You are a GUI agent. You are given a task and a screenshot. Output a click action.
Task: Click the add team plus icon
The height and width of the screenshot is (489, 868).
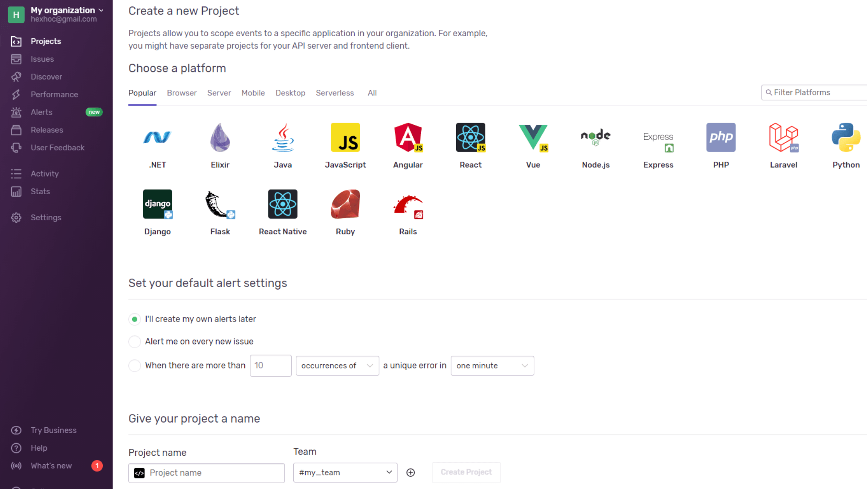tap(411, 472)
